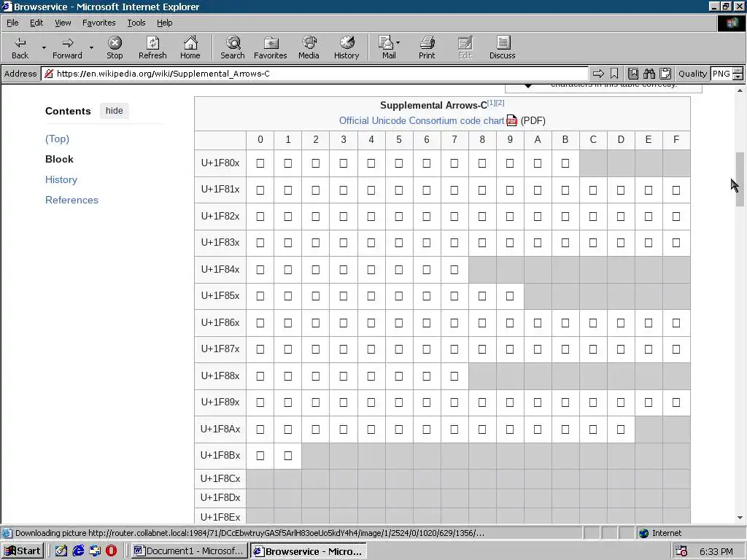The height and width of the screenshot is (560, 747).
Task: Click the framed picture icon left of the binoculars
Action: tap(632, 74)
